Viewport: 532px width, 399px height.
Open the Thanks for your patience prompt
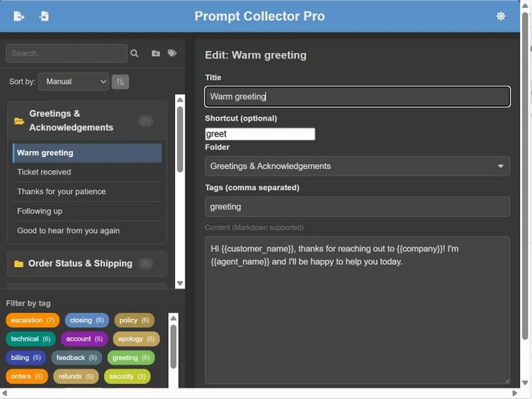coord(87,192)
